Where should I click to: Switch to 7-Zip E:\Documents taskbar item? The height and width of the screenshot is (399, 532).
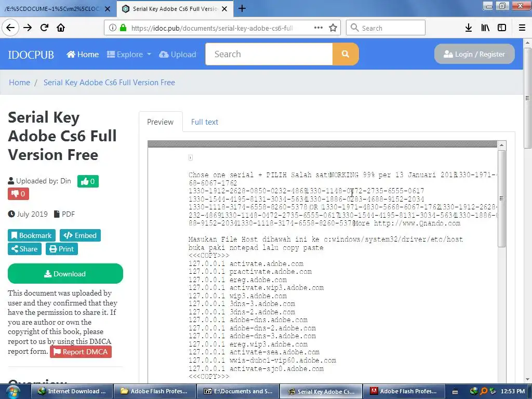click(x=237, y=391)
